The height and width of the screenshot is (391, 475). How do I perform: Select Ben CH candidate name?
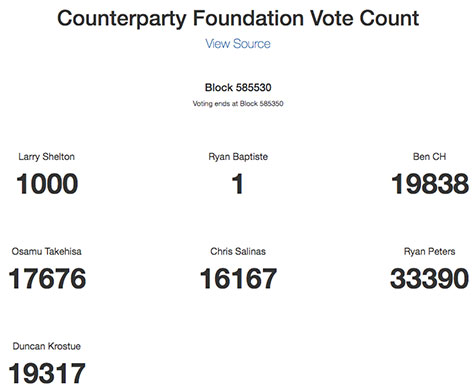429,157
